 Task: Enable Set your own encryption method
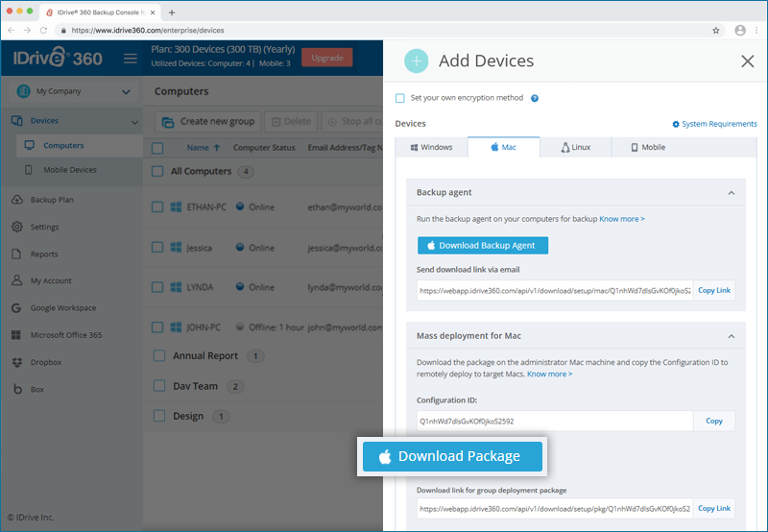400,98
